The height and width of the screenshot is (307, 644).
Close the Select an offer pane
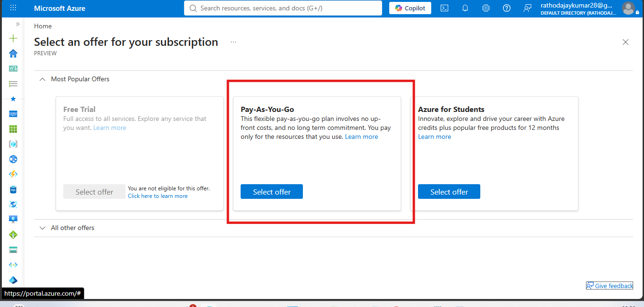click(x=626, y=42)
